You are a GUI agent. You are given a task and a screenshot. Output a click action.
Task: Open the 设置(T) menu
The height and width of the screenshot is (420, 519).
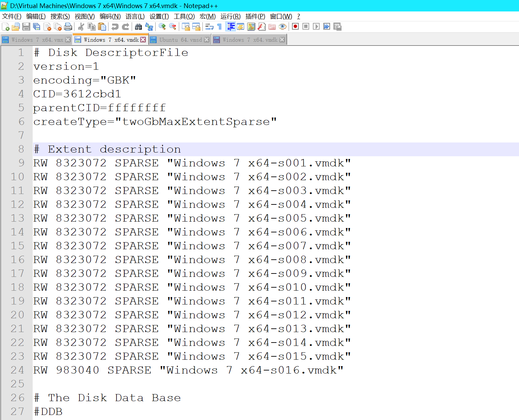point(159,17)
